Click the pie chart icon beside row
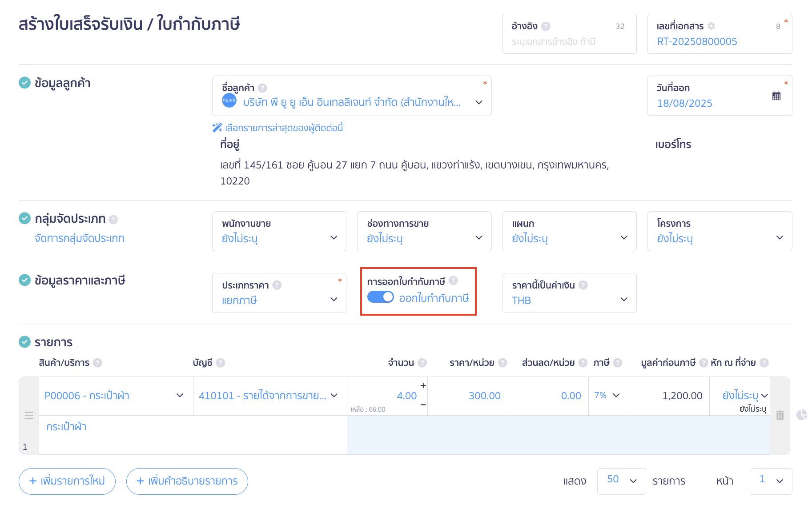Image resolution: width=812 pixels, height=505 pixels. click(x=802, y=415)
